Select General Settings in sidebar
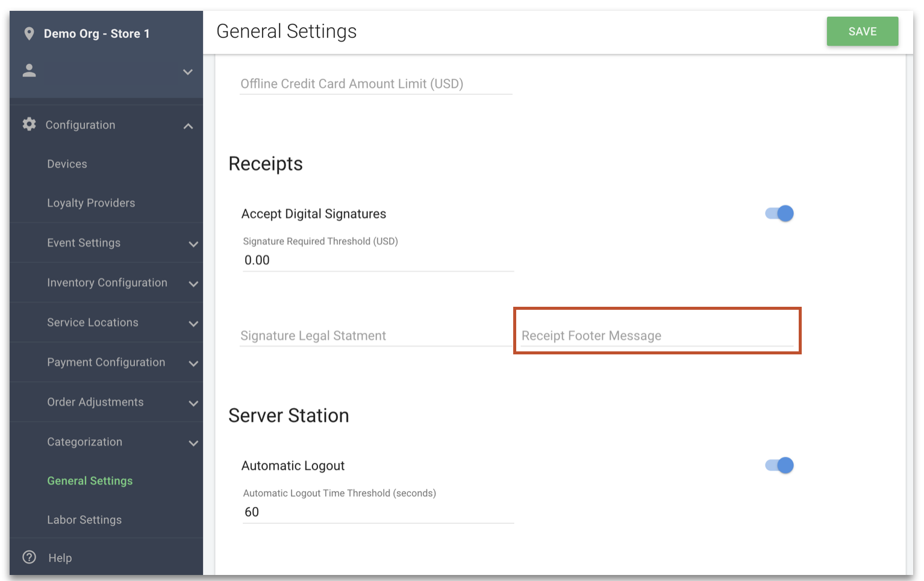This screenshot has width=924, height=581. 90,481
